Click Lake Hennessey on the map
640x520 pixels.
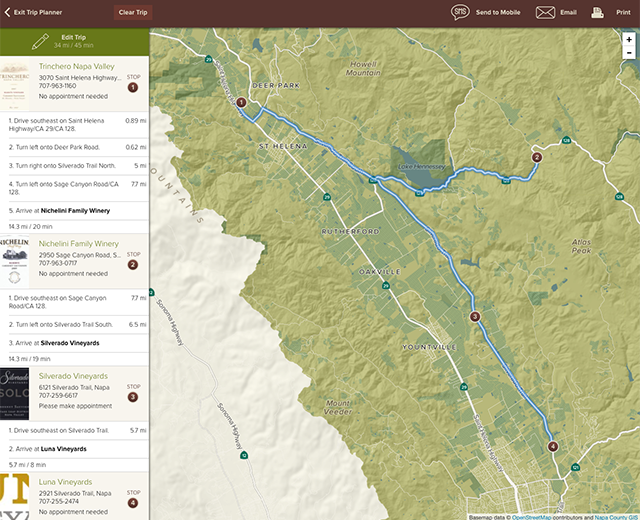[422, 167]
